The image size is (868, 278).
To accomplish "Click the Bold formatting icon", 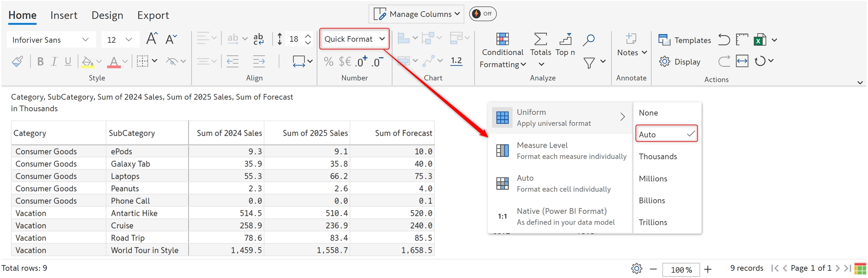I will (40, 61).
